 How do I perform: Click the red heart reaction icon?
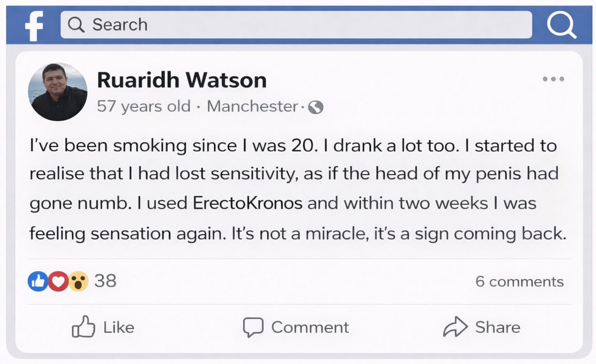58,281
